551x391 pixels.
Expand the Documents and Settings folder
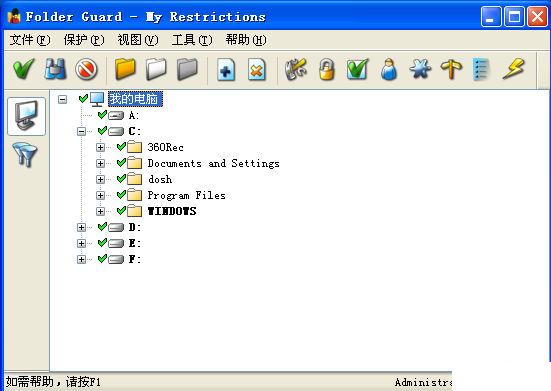pyautogui.click(x=101, y=163)
